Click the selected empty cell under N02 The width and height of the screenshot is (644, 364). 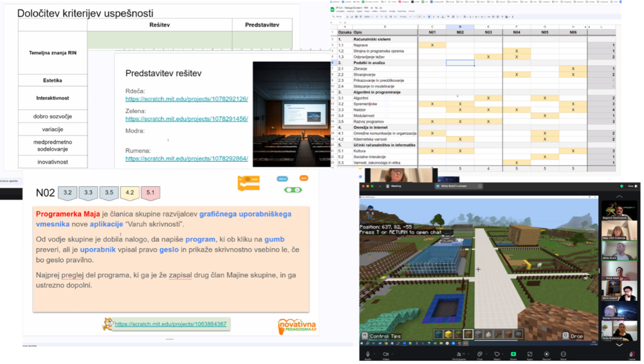[460, 63]
